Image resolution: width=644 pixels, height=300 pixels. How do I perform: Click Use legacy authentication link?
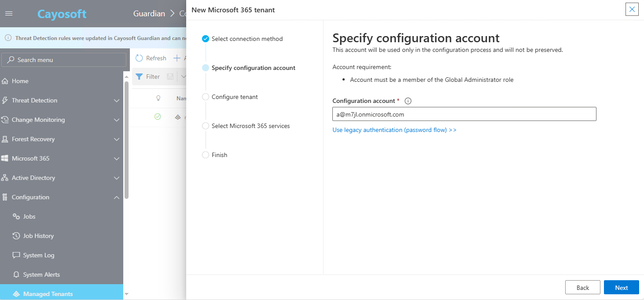click(394, 130)
